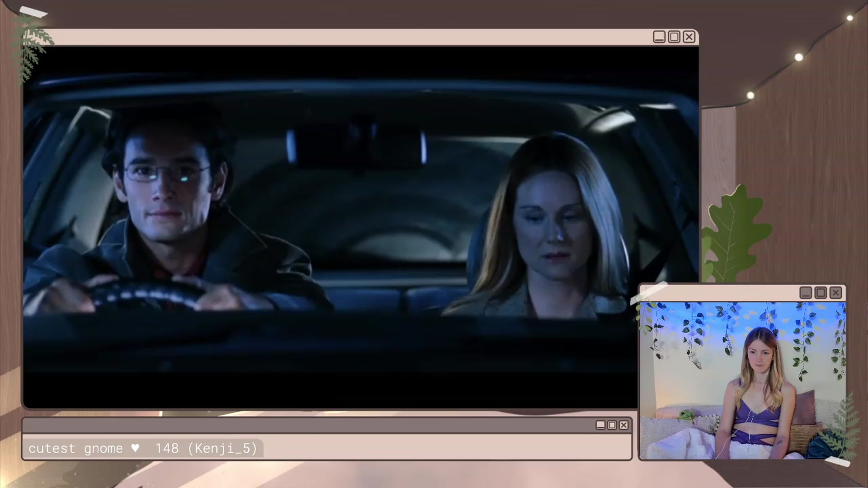Viewport: 868px width, 488px height.
Task: Maximize the main movie window
Action: pyautogui.click(x=674, y=37)
